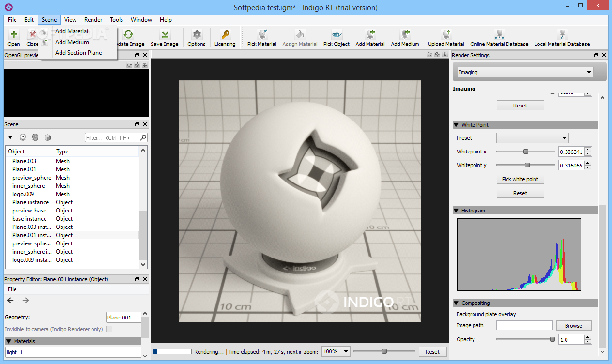612x364 pixels.
Task: Collapse the Histogram section
Action: [x=456, y=211]
